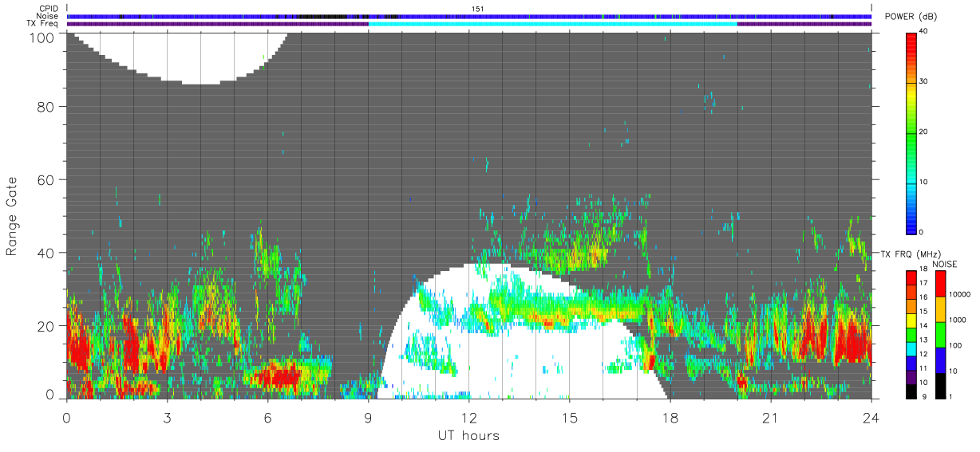Viewport: 980px width, 452px height.
Task: Click the range gate tick label 40
Action: (45, 254)
